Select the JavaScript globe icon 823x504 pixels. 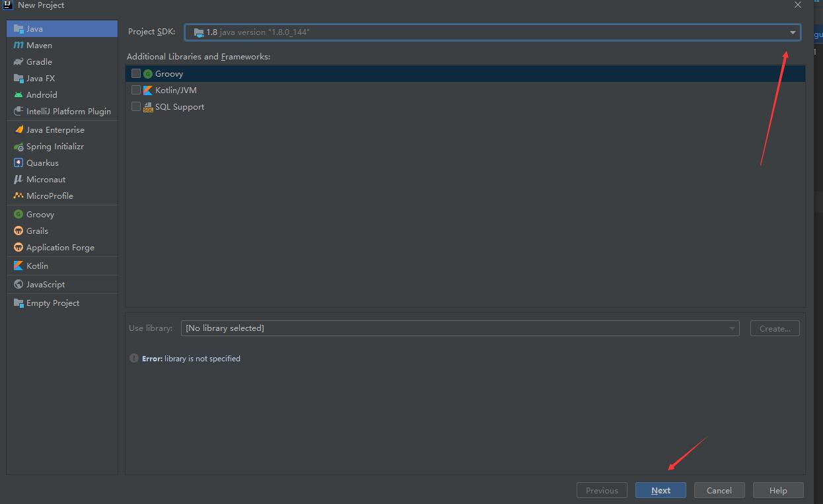click(18, 285)
